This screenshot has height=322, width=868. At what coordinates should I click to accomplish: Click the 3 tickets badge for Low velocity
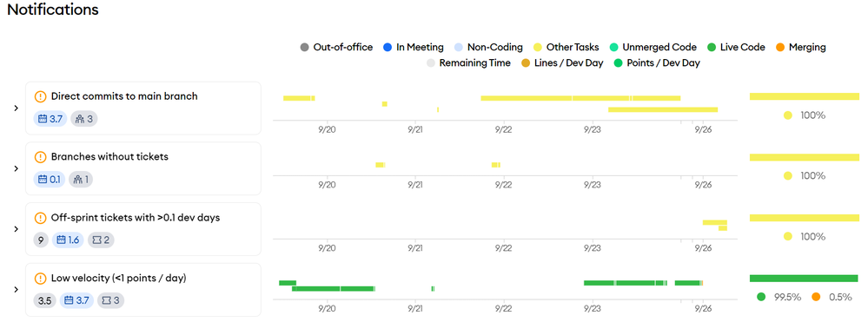[x=111, y=300]
